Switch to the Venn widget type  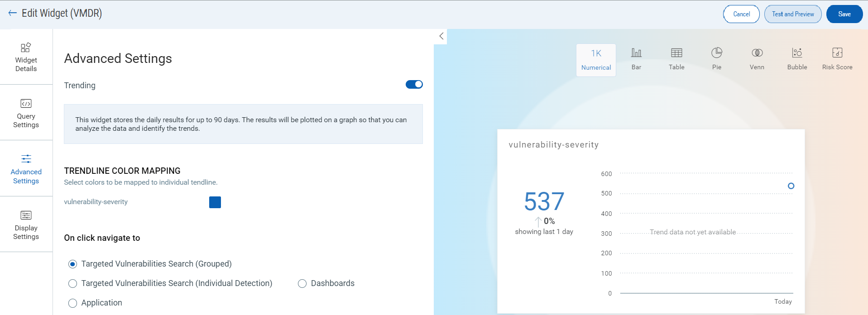pyautogui.click(x=757, y=60)
